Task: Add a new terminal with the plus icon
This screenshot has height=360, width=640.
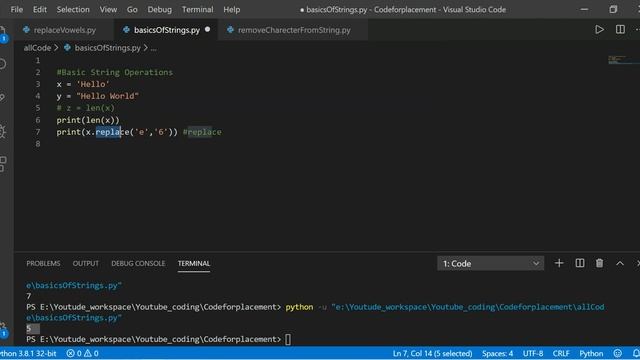Action: pyautogui.click(x=559, y=263)
